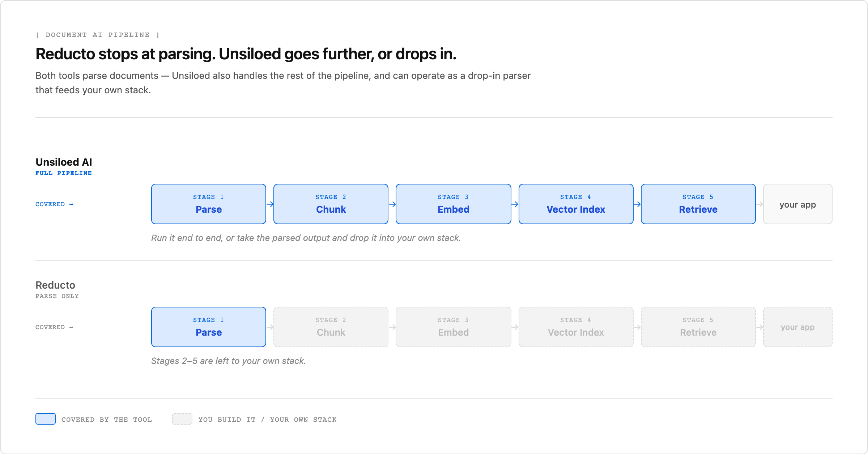Click the '[ DOCUMENT AI PIPELINE ]' tag

coord(98,35)
